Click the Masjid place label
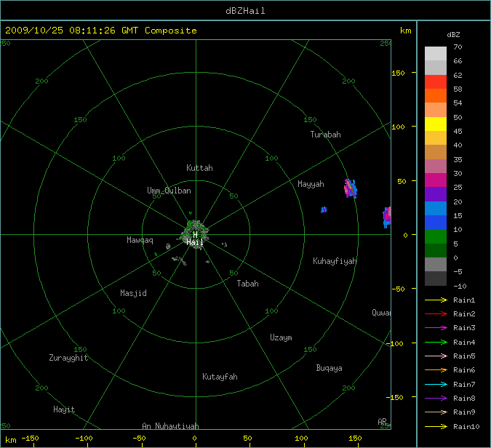Image resolution: width=491 pixels, height=448 pixels. pyautogui.click(x=133, y=293)
